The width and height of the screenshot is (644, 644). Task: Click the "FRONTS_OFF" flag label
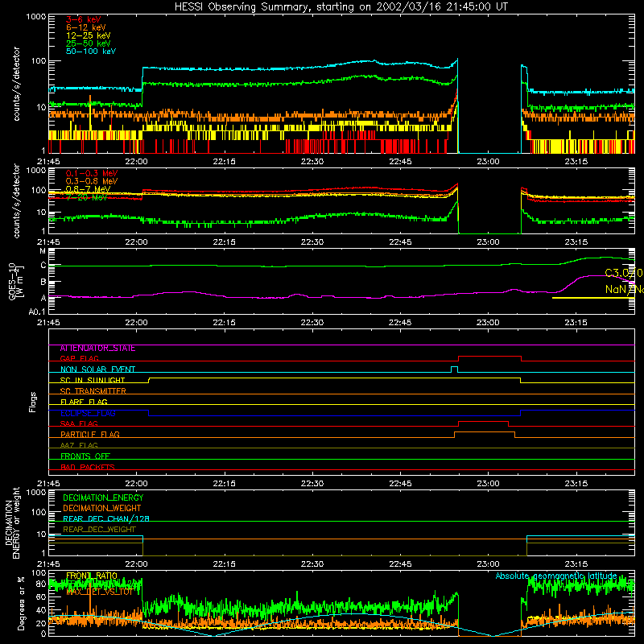click(85, 456)
